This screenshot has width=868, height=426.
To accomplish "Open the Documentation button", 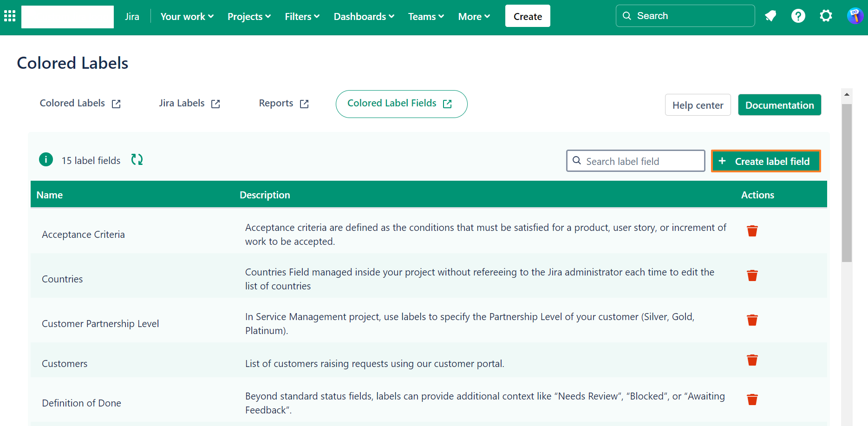I will [x=779, y=105].
